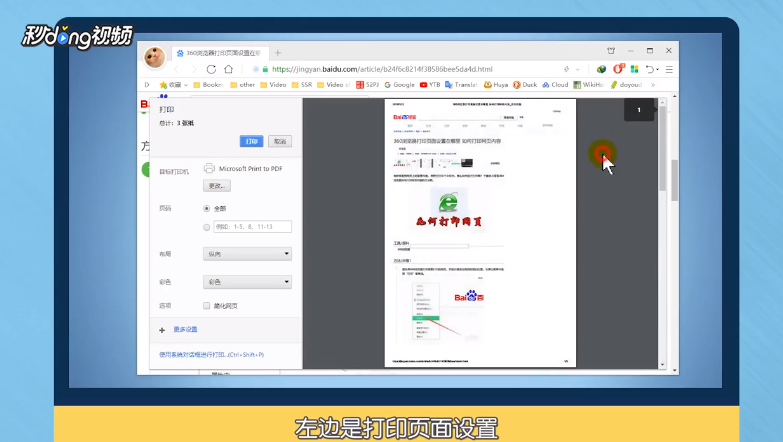Click the browser forward arrow

point(194,69)
